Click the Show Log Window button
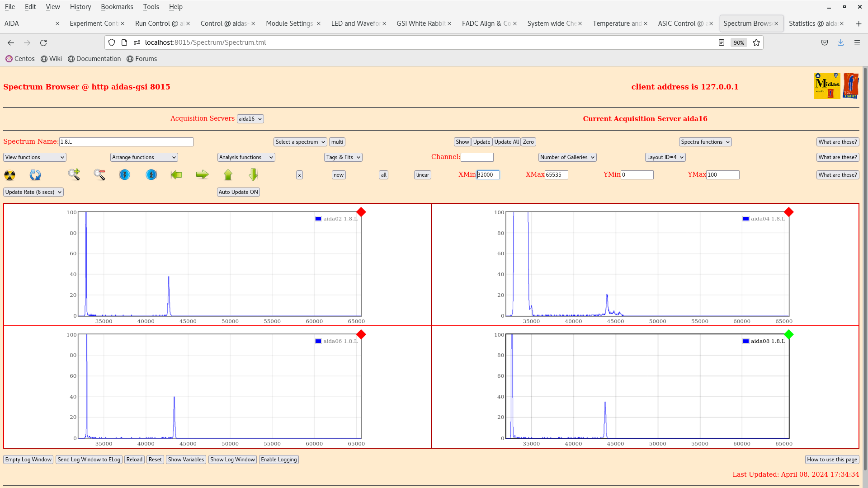 coord(232,460)
